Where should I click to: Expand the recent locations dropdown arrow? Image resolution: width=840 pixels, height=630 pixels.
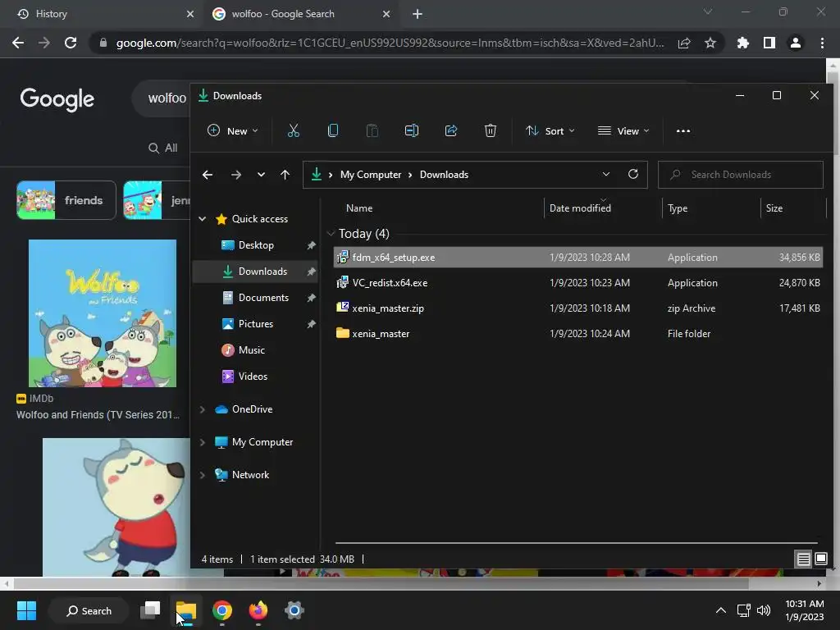(261, 175)
